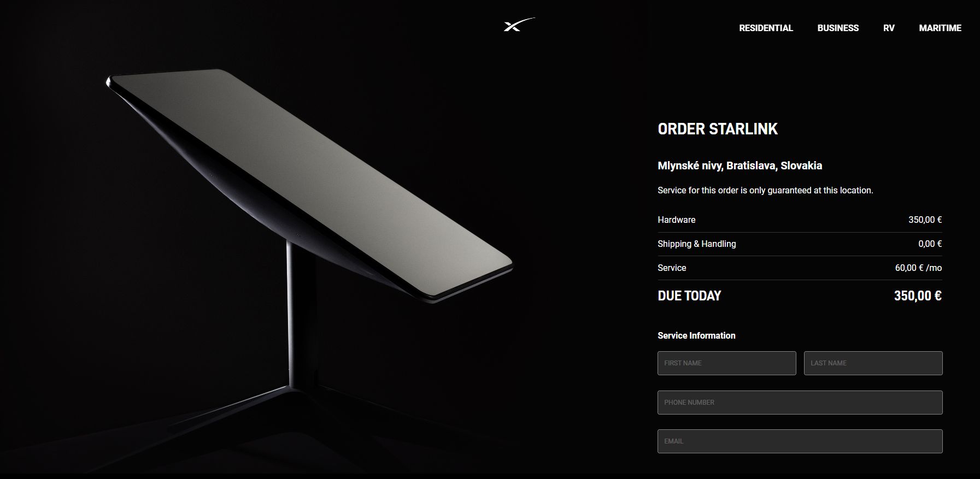The height and width of the screenshot is (479, 980).
Task: Focus the First Name input field
Action: coord(726,363)
